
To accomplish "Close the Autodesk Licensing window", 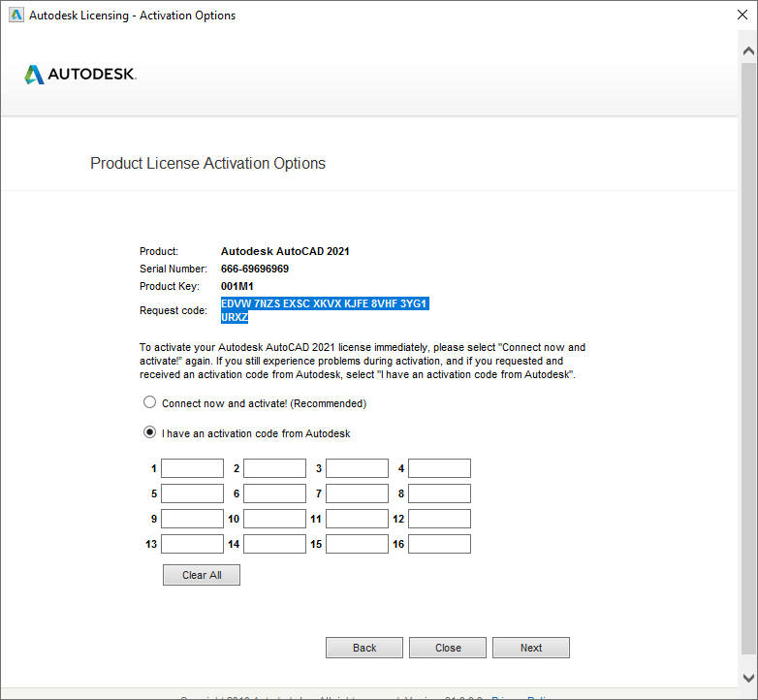I will point(742,15).
